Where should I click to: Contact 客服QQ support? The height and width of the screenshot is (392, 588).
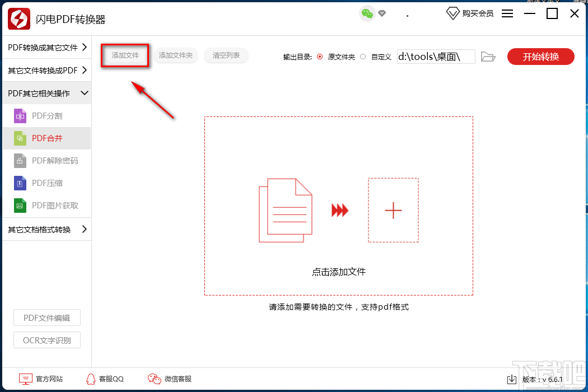click(104, 379)
